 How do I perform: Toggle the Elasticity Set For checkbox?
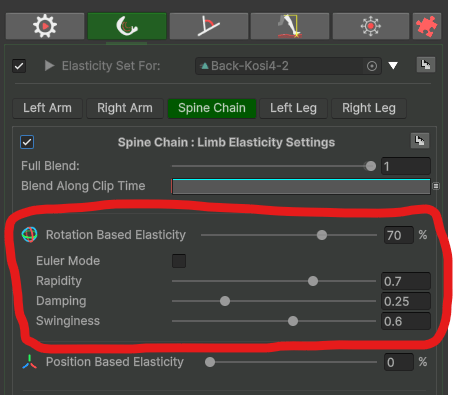19,66
